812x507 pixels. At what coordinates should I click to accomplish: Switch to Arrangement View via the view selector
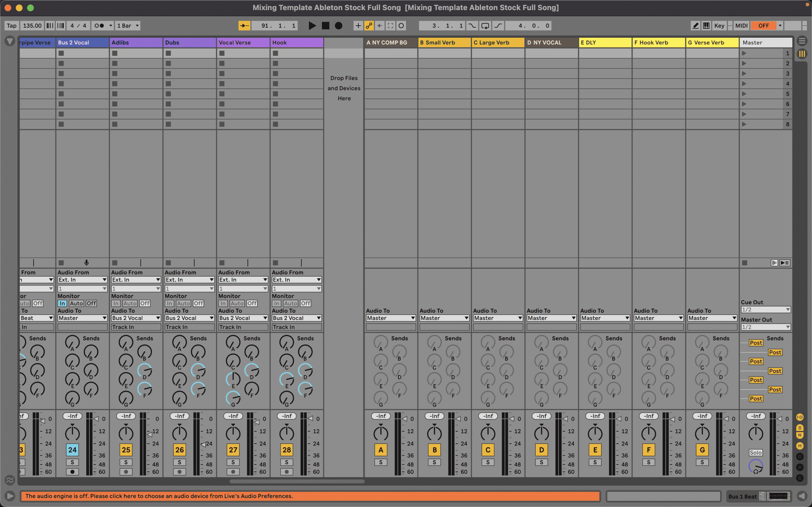coord(802,41)
